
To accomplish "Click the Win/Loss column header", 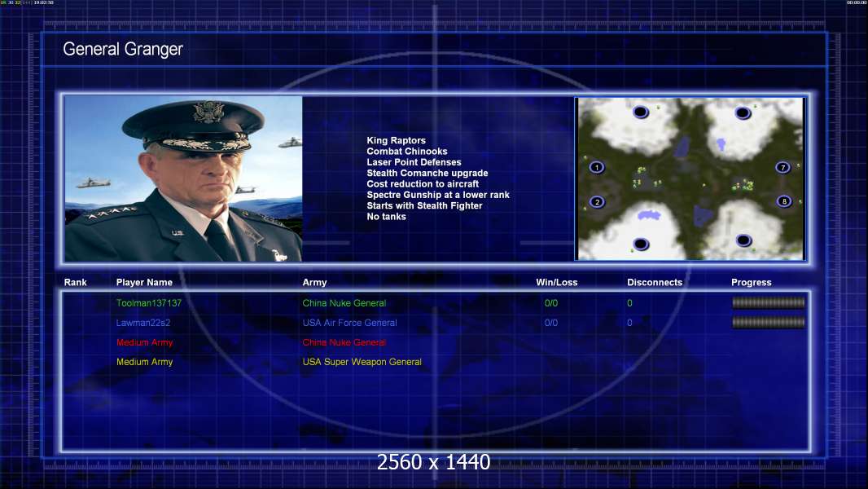I will click(556, 283).
